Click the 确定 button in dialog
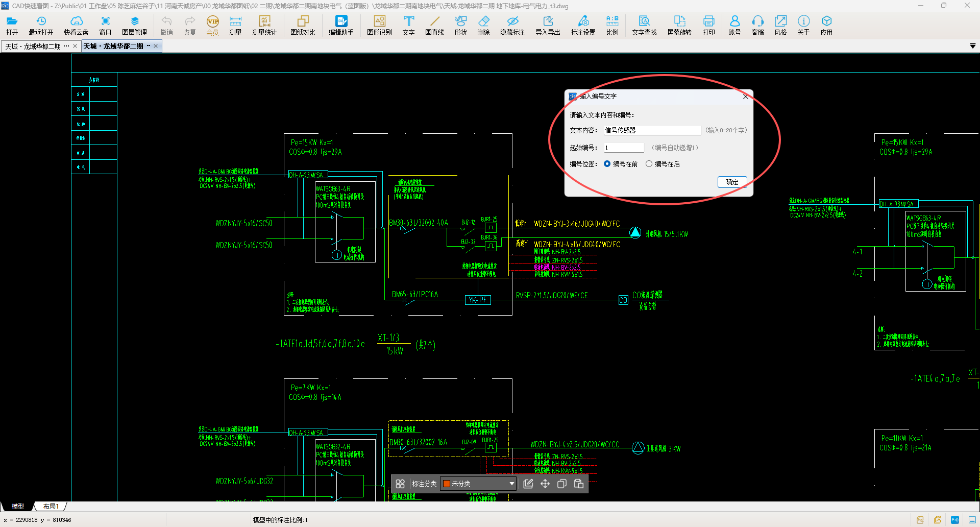The height and width of the screenshot is (527, 980). [x=732, y=182]
